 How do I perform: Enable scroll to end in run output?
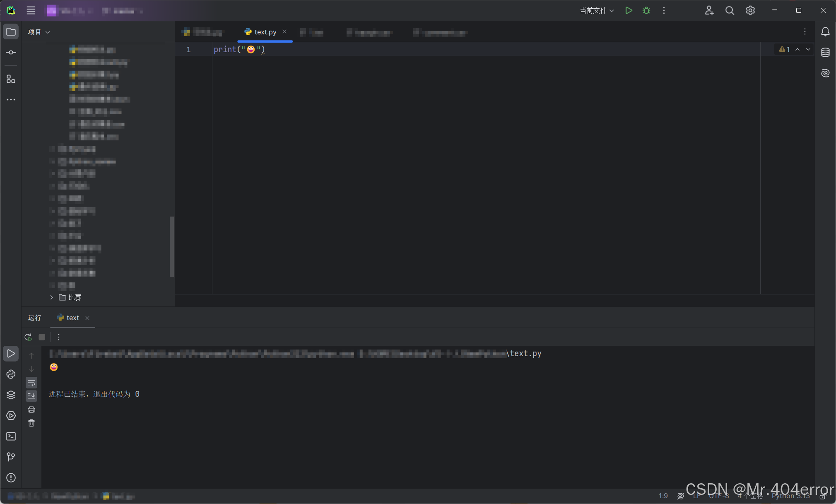[x=31, y=396]
